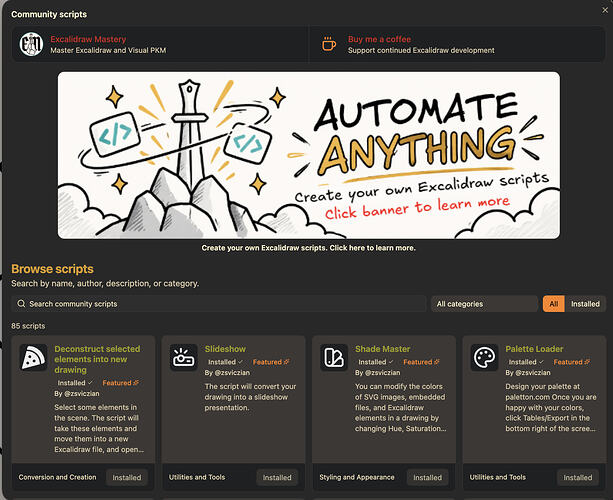Open the Palette Loader script title
Image resolution: width=613 pixels, height=500 pixels.
pyautogui.click(x=534, y=349)
